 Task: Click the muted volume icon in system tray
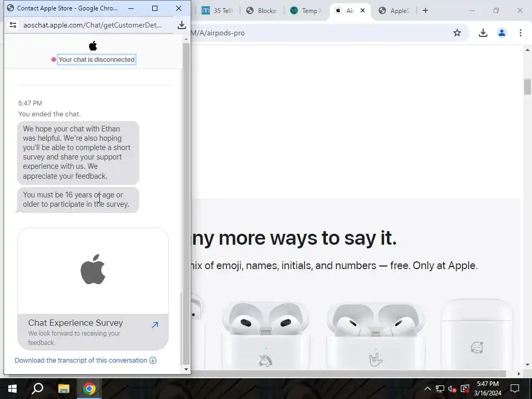coord(453,389)
